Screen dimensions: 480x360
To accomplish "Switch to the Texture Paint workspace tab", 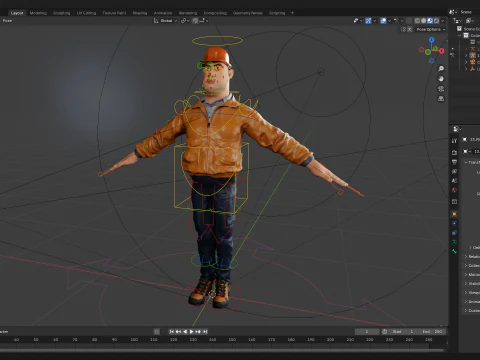I will [114, 13].
